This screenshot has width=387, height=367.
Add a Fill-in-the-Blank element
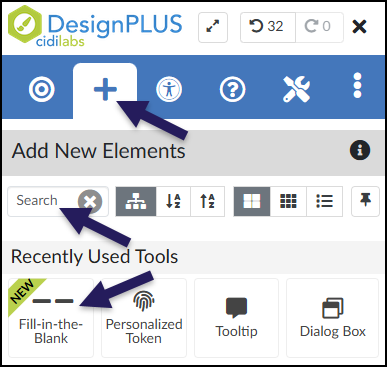(51, 318)
